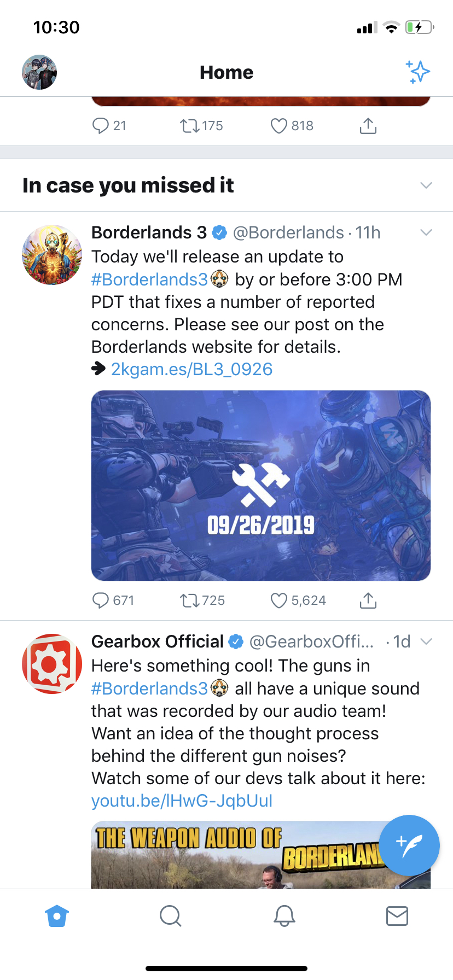
Task: Open the sparkle timeline settings icon
Action: coord(418,72)
